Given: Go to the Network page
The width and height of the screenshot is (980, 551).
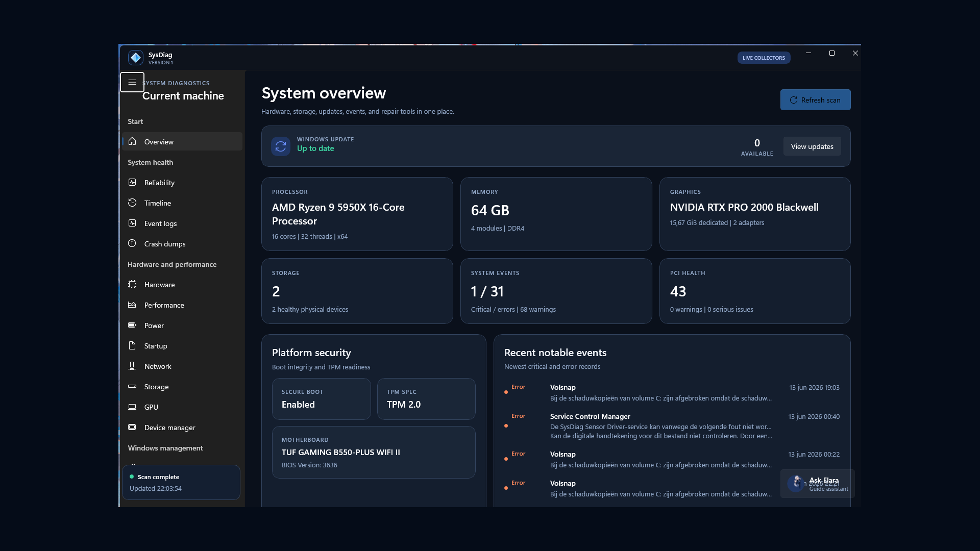Looking at the screenshot, I should (x=182, y=366).
